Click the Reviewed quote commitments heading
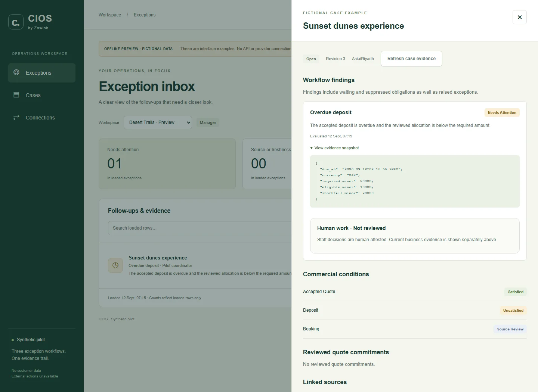The height and width of the screenshot is (392, 538). (346, 352)
